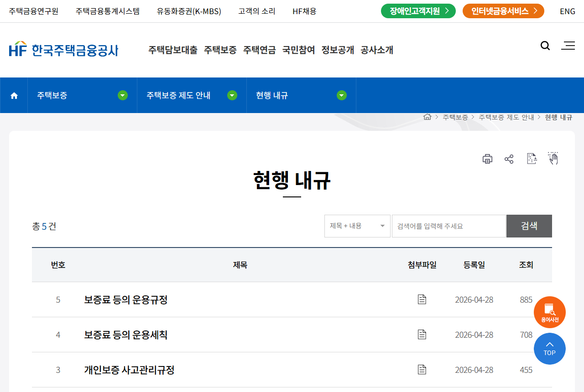Click the hand gesture accessibility icon
The height and width of the screenshot is (392, 584).
[x=553, y=158]
